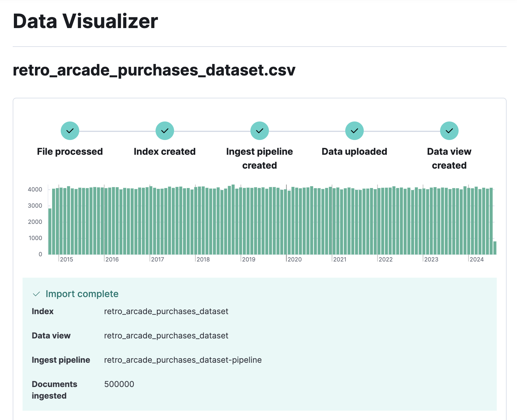Click the 2024 x-axis label on the chart
Image resolution: width=517 pixels, height=420 pixels.
tap(477, 259)
